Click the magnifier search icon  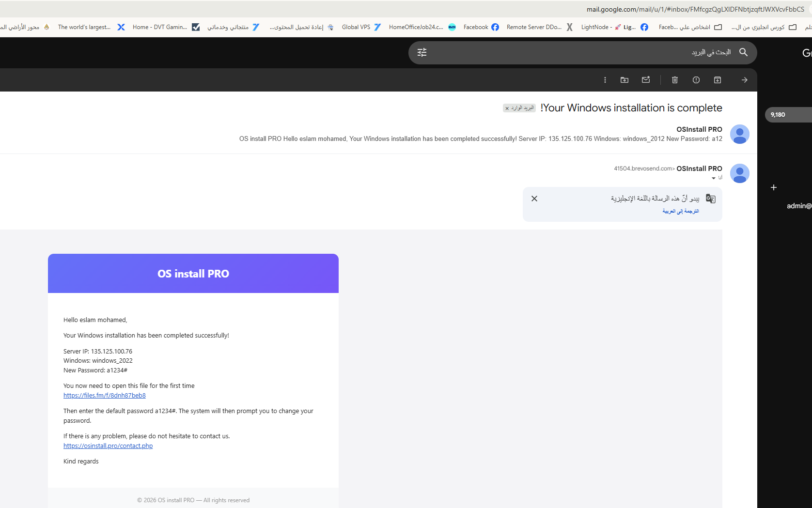pos(743,52)
